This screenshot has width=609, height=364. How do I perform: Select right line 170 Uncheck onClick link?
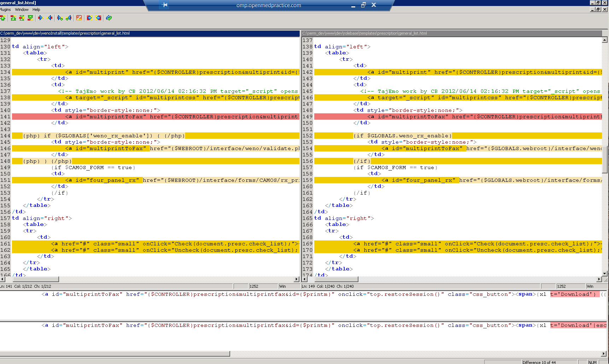click(x=458, y=250)
